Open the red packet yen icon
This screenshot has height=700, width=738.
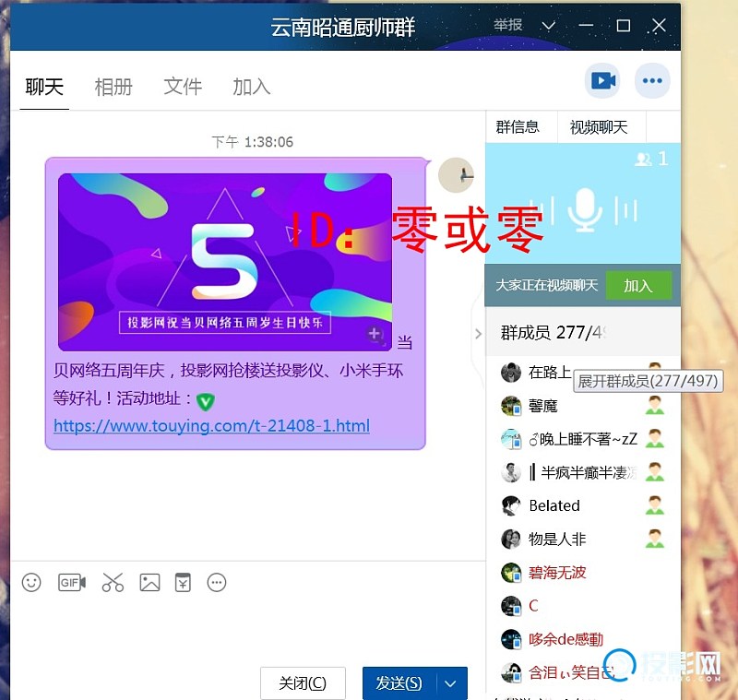tap(183, 583)
